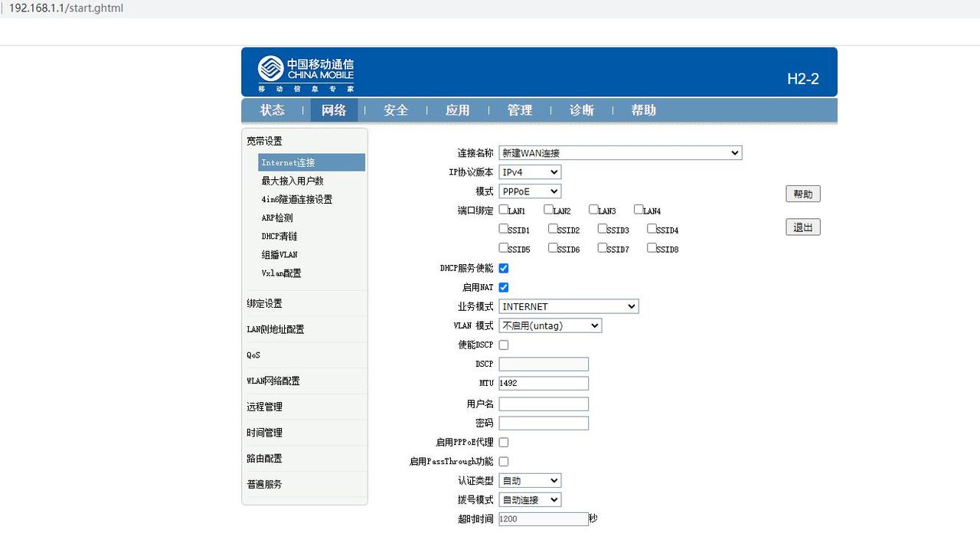Click the 密码 input field

click(x=544, y=423)
